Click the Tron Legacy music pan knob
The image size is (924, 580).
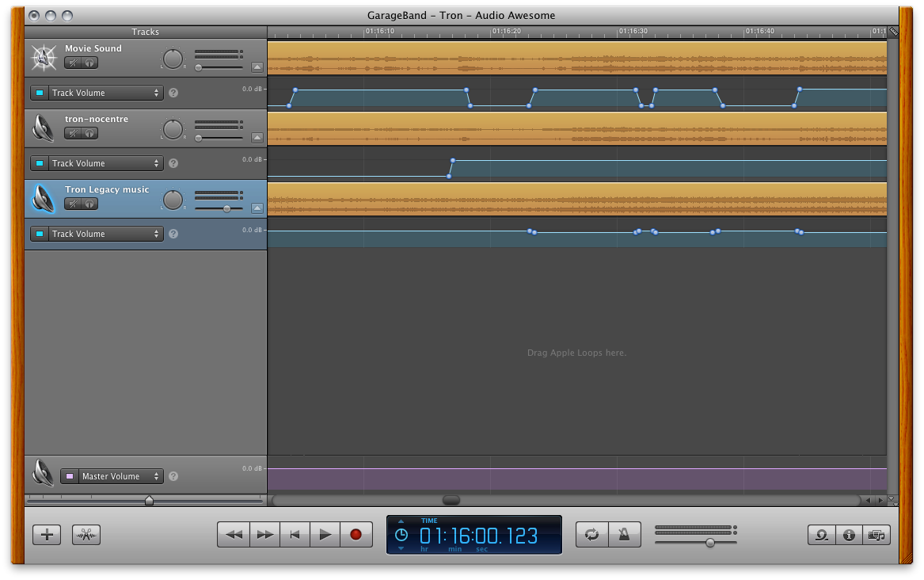(x=173, y=200)
